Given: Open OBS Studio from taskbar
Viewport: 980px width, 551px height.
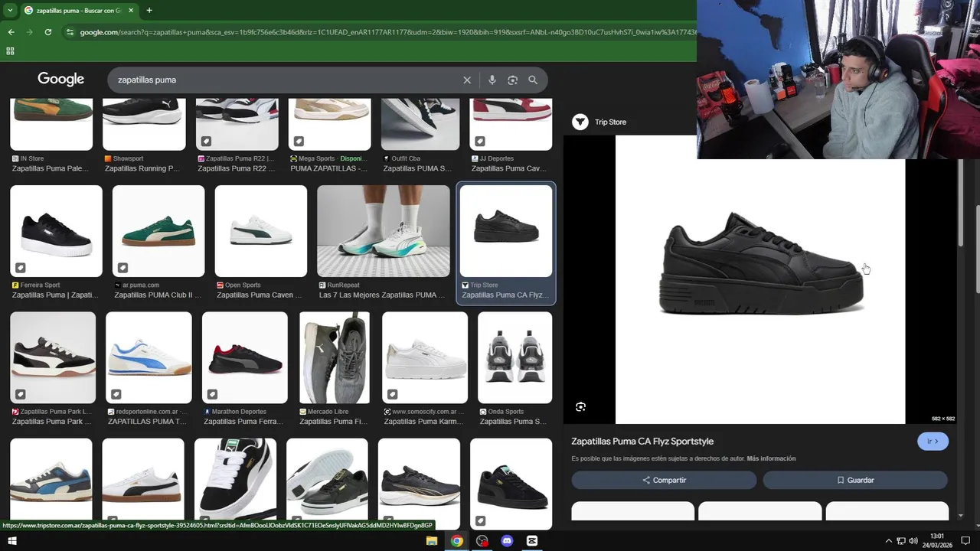Looking at the screenshot, I should [482, 541].
